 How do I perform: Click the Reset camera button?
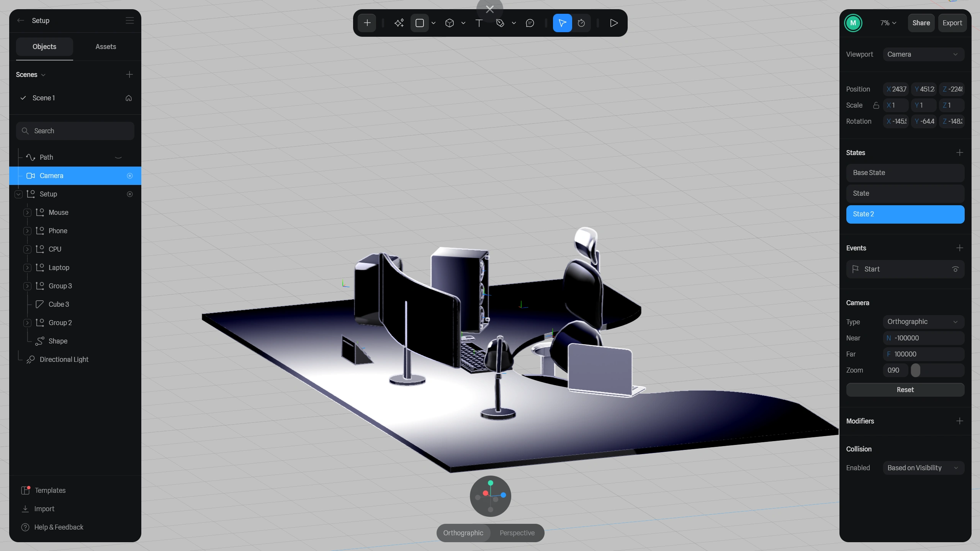click(905, 390)
